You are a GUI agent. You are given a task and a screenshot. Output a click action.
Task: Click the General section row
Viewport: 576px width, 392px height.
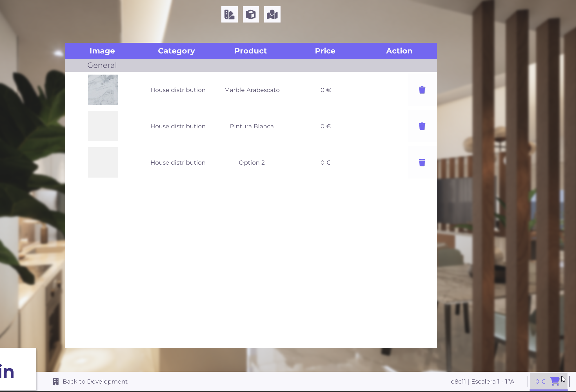(102, 65)
